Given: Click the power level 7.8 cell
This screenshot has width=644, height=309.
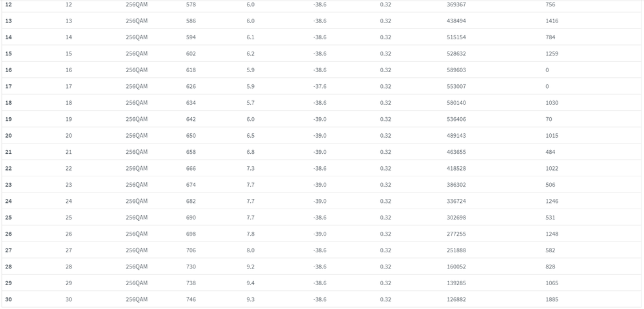Looking at the screenshot, I should pyautogui.click(x=251, y=234).
